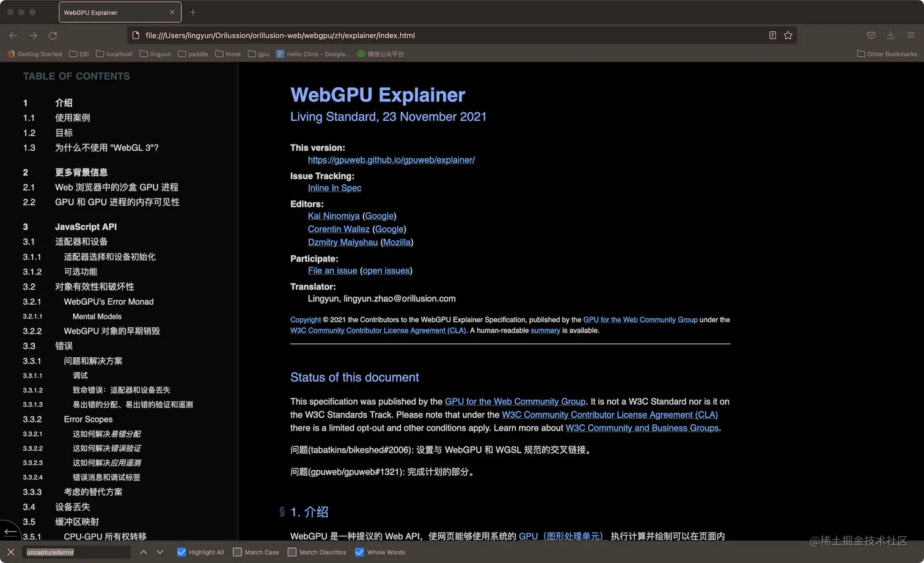Viewport: 924px width, 563px height.
Task: Jump to next find match arrow
Action: [160, 552]
